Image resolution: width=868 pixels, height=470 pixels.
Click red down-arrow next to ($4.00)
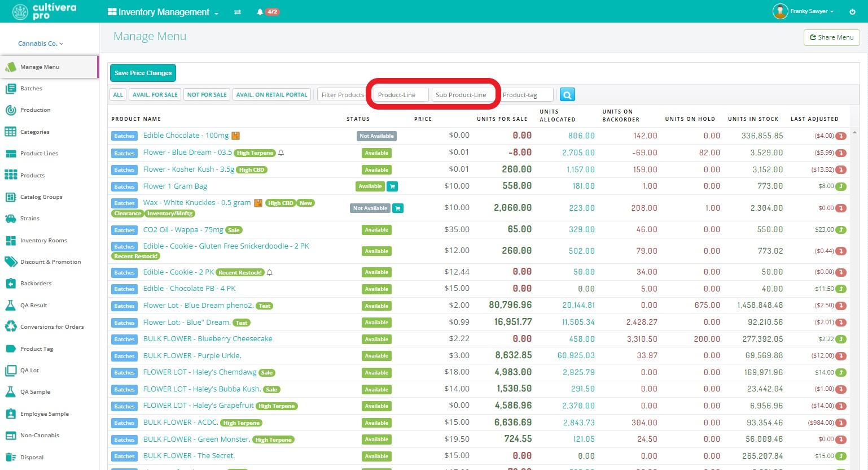[840, 136]
